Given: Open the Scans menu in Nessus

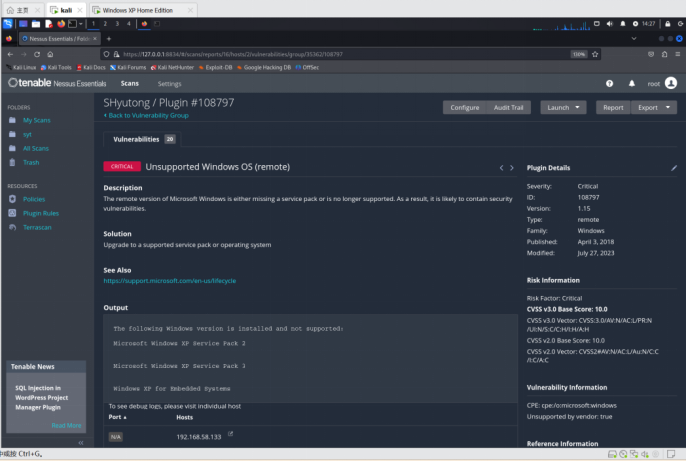Looking at the screenshot, I should [x=130, y=84].
